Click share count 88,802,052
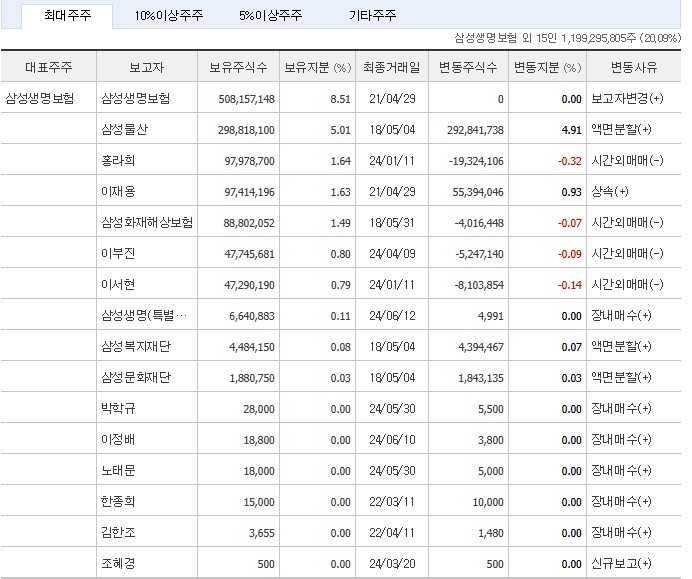 [x=249, y=223]
